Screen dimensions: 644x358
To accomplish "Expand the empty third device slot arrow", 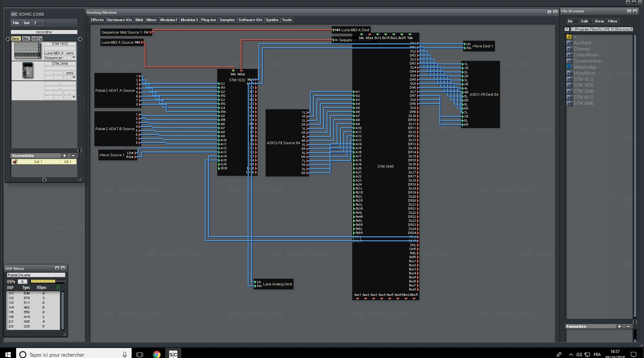I will 74,97.
